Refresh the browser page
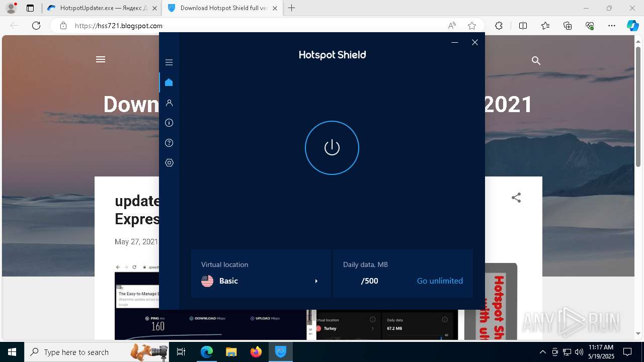This screenshot has width=644, height=362. pos(36,26)
